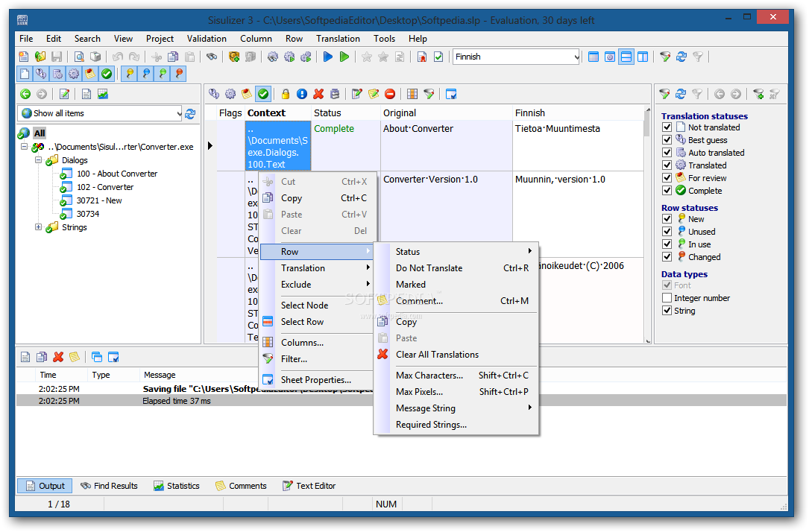
Task: Toggle the For review checkbox
Action: point(667,178)
